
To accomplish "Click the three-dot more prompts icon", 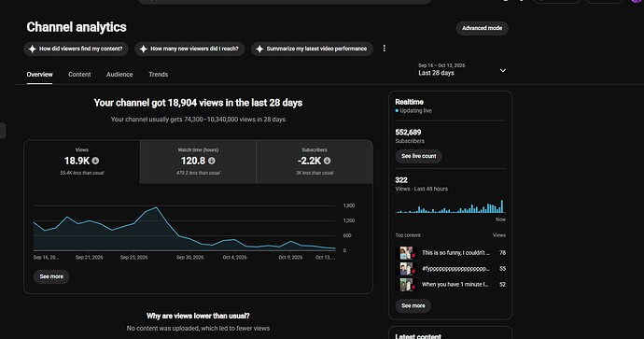I will click(384, 49).
